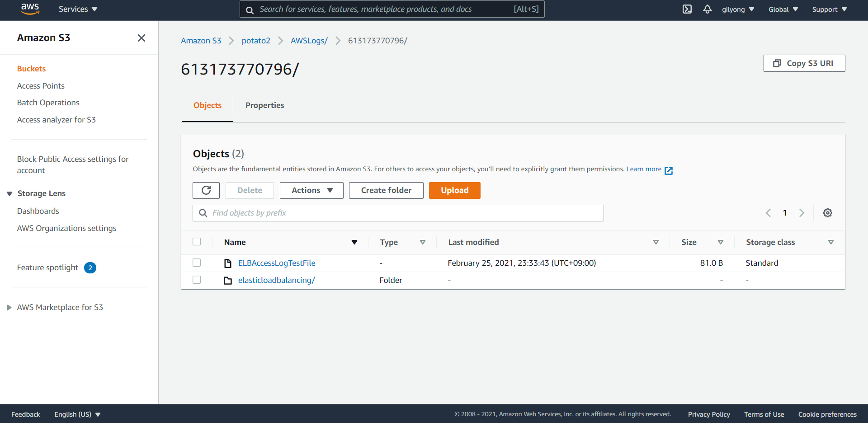Sort by Size column arrow
Screen dimensions: 868x423
pos(721,242)
